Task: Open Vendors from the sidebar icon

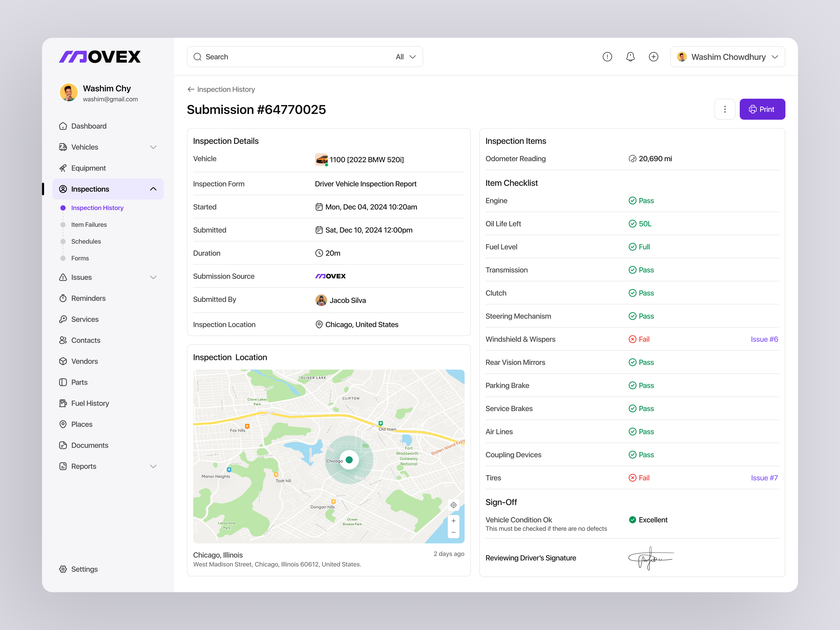Action: [x=63, y=361]
